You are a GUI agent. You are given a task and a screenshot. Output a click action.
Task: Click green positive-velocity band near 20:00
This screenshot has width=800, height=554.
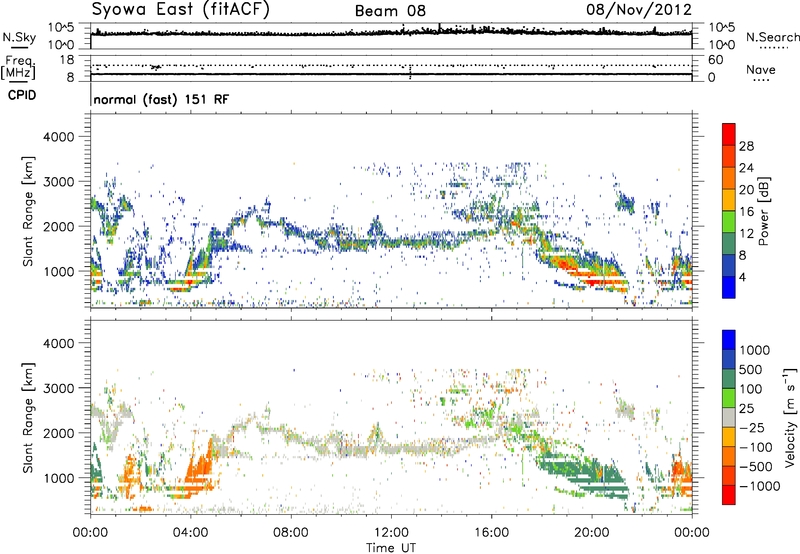tap(587, 474)
